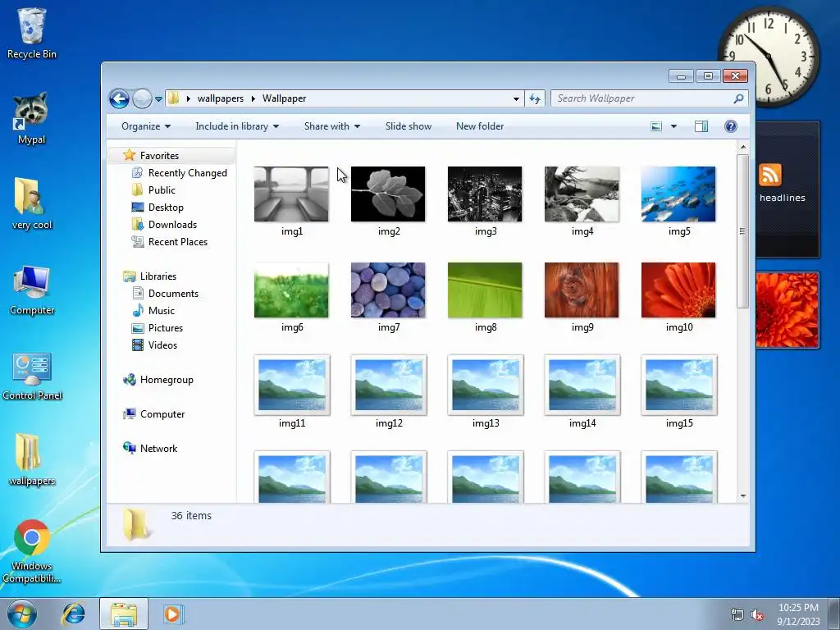840x630 pixels.
Task: Go to Desktop in the navigation pane
Action: (157, 208)
